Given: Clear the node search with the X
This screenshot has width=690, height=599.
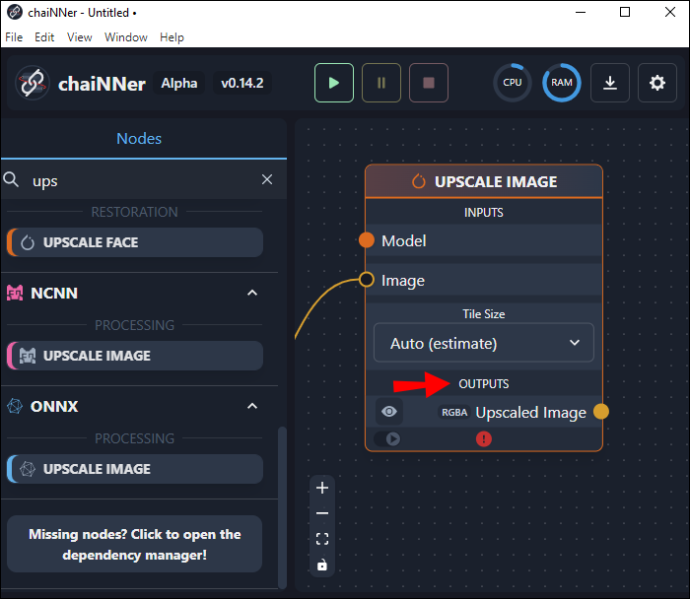Looking at the screenshot, I should click(x=267, y=180).
